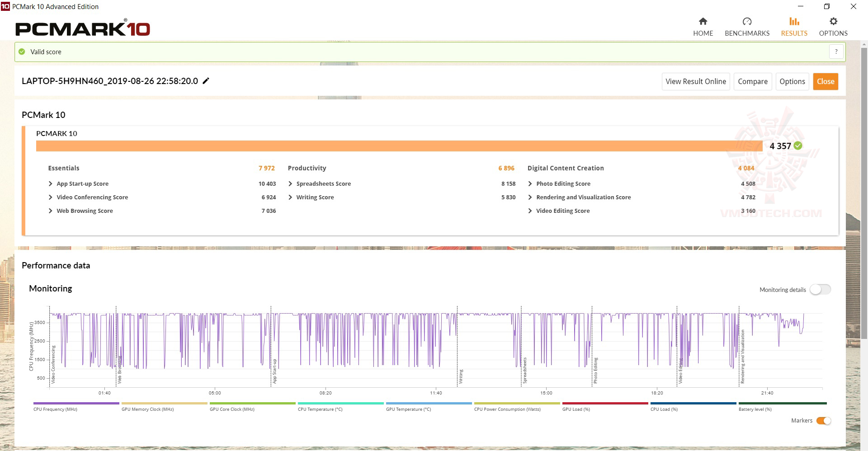This screenshot has width=868, height=451.
Task: Open the question mark help button
Action: click(x=836, y=52)
